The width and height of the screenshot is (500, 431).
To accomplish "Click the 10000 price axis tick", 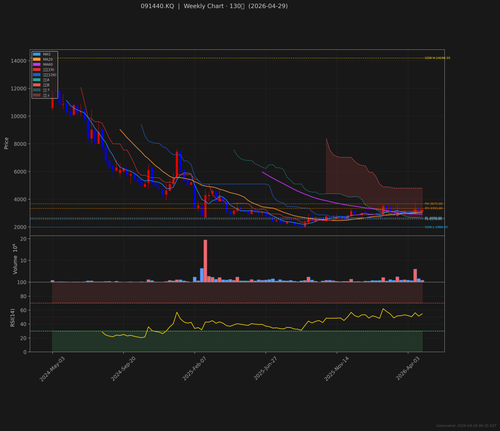I will pyautogui.click(x=18, y=116).
